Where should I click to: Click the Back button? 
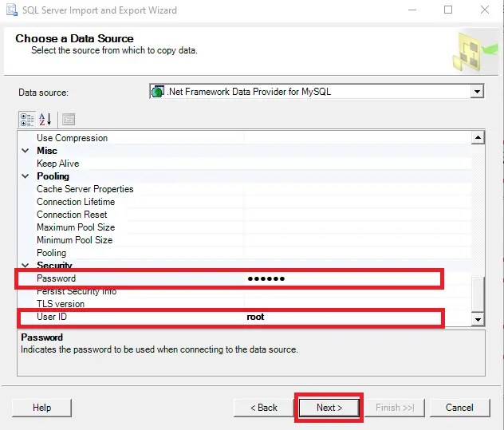pyautogui.click(x=264, y=408)
